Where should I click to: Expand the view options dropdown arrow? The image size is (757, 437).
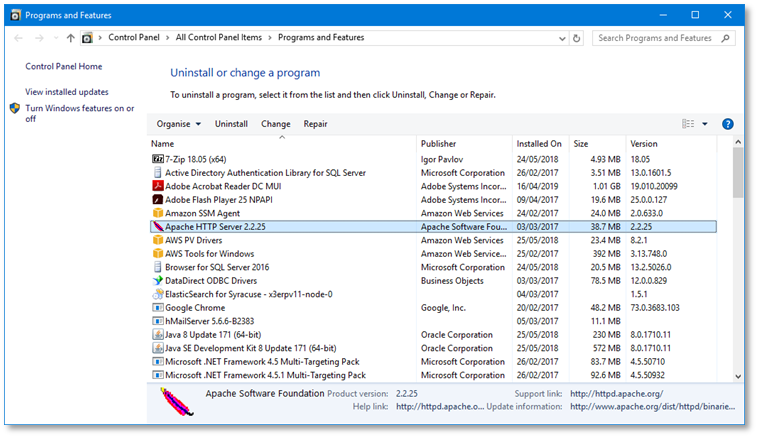[x=705, y=124]
